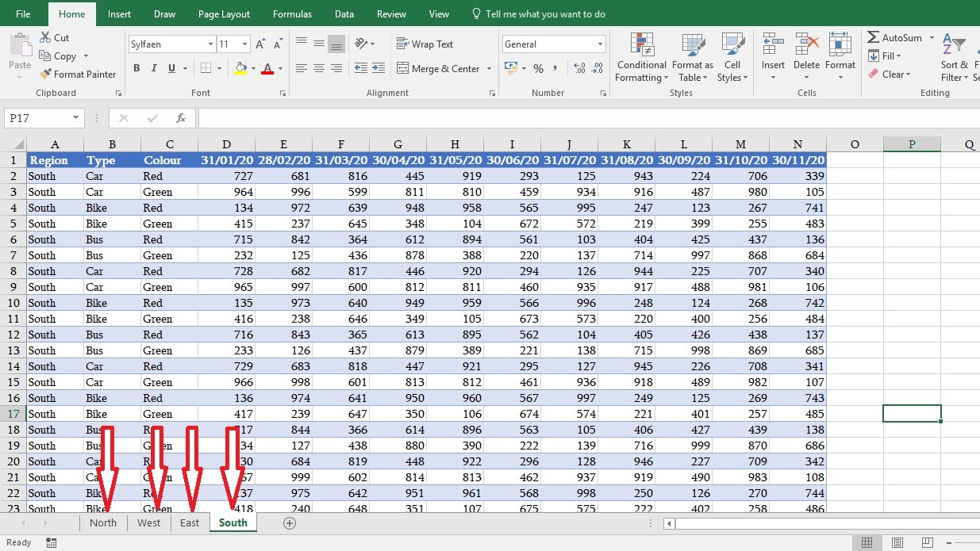Image resolution: width=980 pixels, height=551 pixels.
Task: Switch to Insert ribbon tab
Action: coord(119,14)
